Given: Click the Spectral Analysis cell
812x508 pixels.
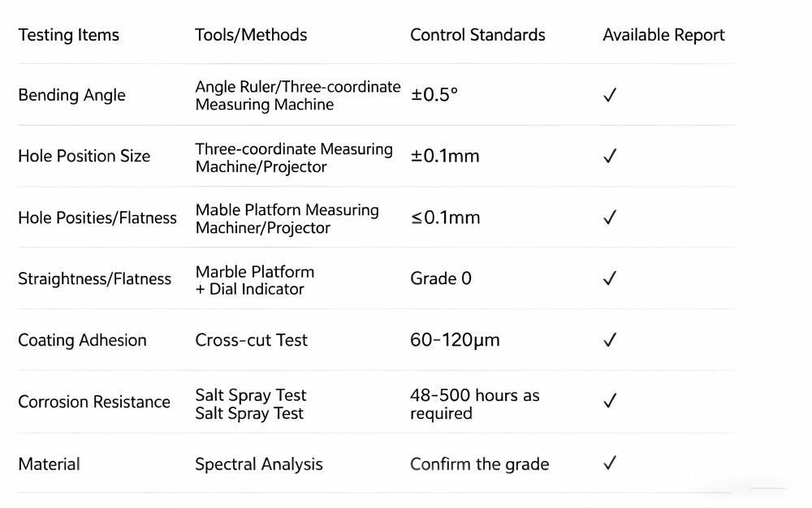Looking at the screenshot, I should click(x=258, y=464).
